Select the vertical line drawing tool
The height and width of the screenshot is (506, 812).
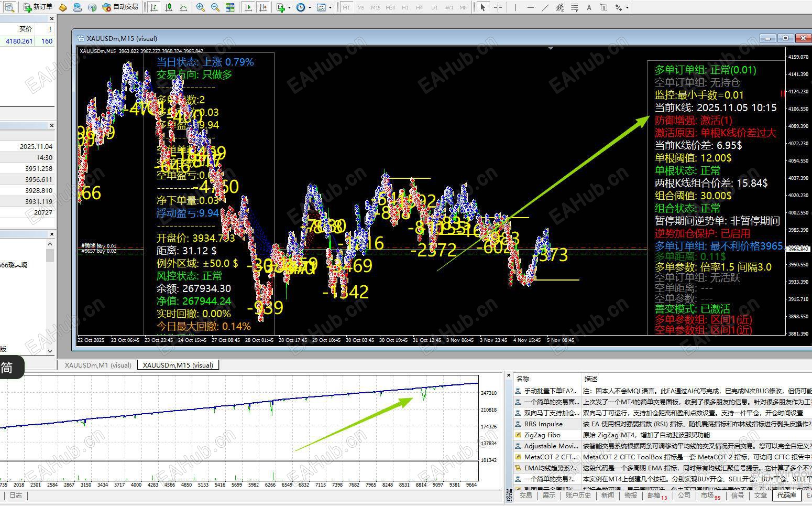click(516, 7)
